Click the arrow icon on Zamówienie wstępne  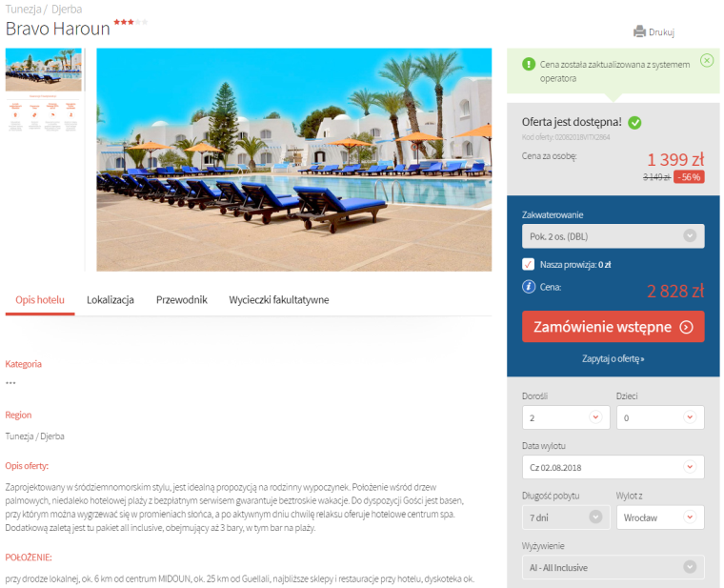click(x=686, y=327)
